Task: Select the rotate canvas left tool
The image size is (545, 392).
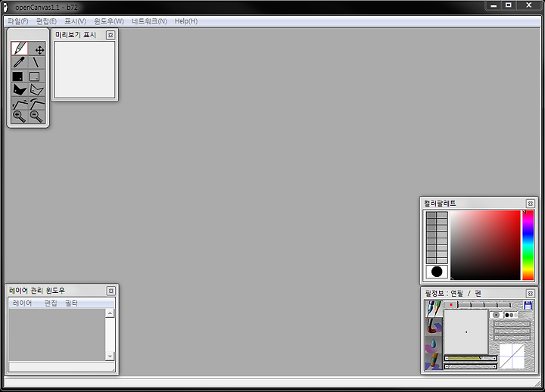Action: coord(20,104)
